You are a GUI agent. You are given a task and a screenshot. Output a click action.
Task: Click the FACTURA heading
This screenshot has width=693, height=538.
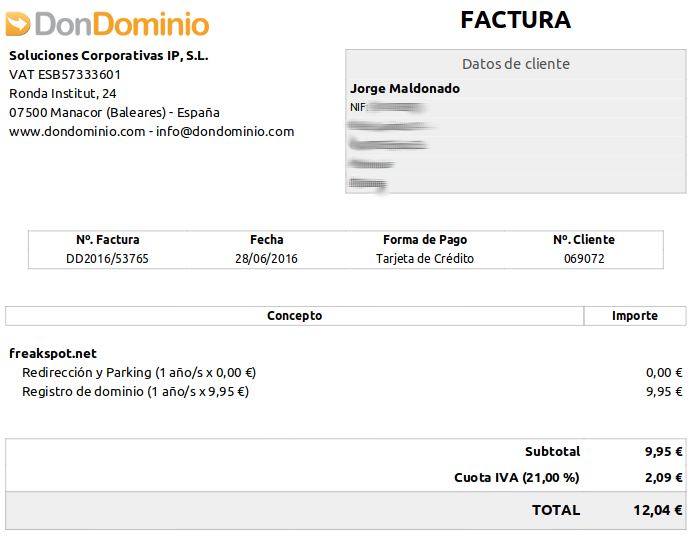point(515,20)
